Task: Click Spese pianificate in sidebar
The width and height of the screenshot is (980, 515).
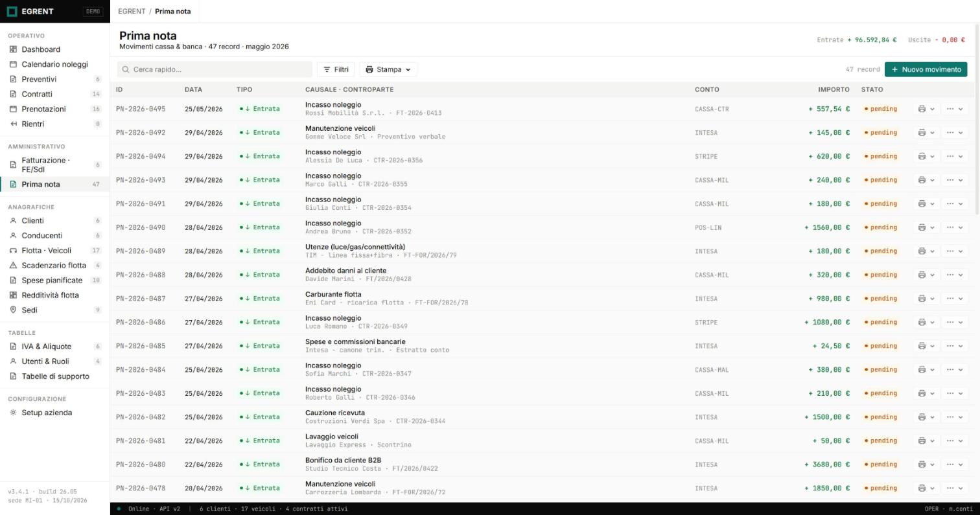Action: [x=55, y=280]
